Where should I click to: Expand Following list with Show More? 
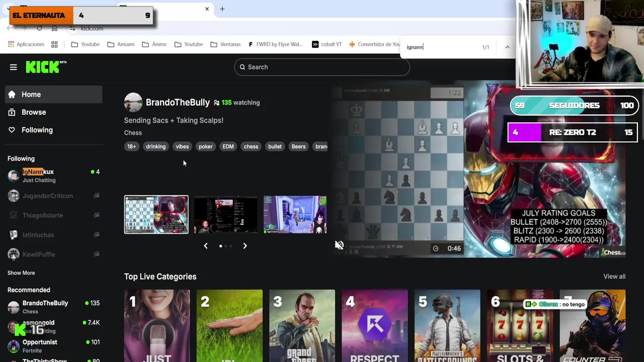coord(21,273)
